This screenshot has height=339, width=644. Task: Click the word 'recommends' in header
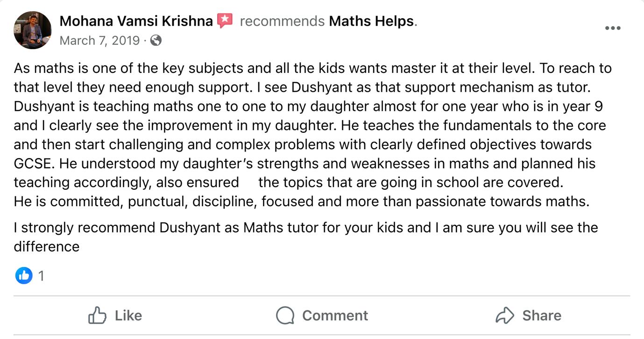(x=282, y=21)
